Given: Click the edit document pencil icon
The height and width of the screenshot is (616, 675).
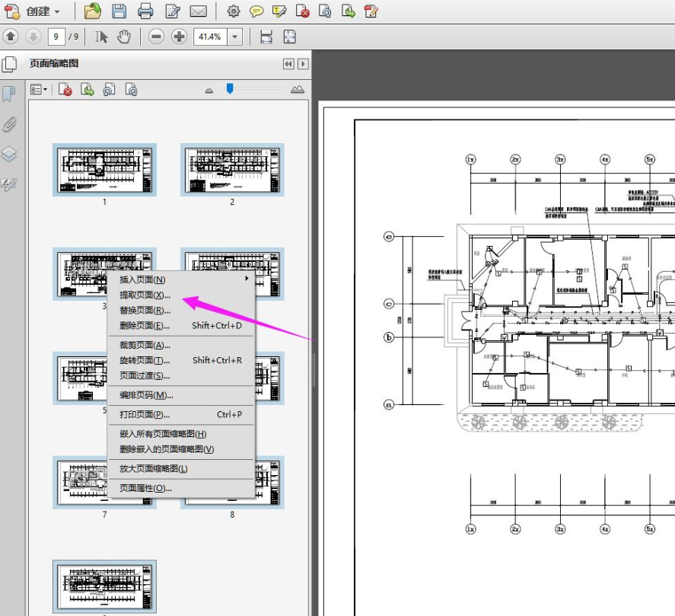Looking at the screenshot, I should pyautogui.click(x=173, y=11).
